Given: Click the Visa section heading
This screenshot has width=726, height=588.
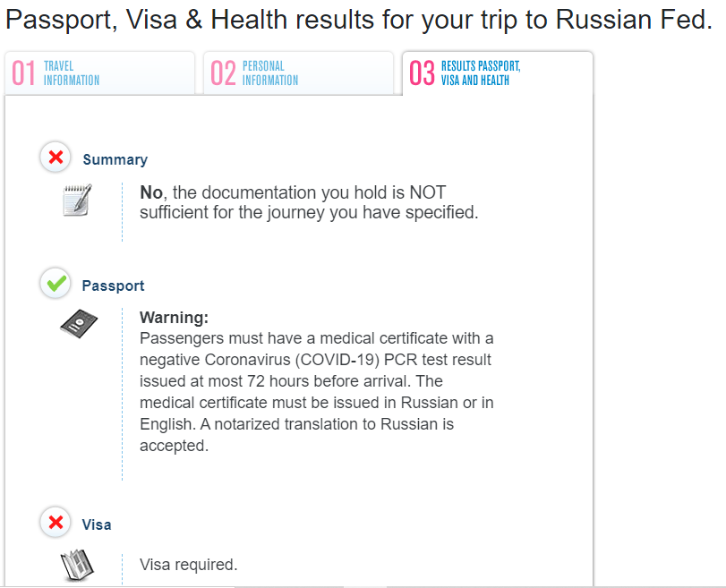Looking at the screenshot, I should coord(97,524).
